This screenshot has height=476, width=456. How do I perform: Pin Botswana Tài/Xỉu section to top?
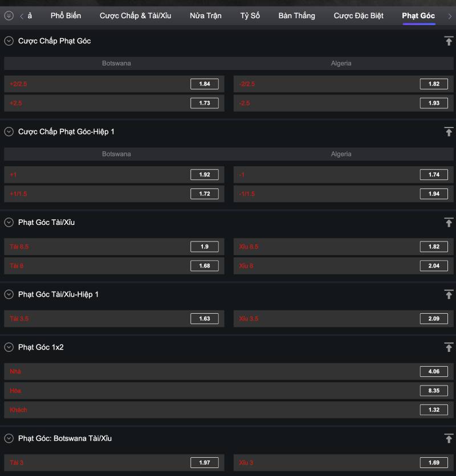pyautogui.click(x=449, y=438)
